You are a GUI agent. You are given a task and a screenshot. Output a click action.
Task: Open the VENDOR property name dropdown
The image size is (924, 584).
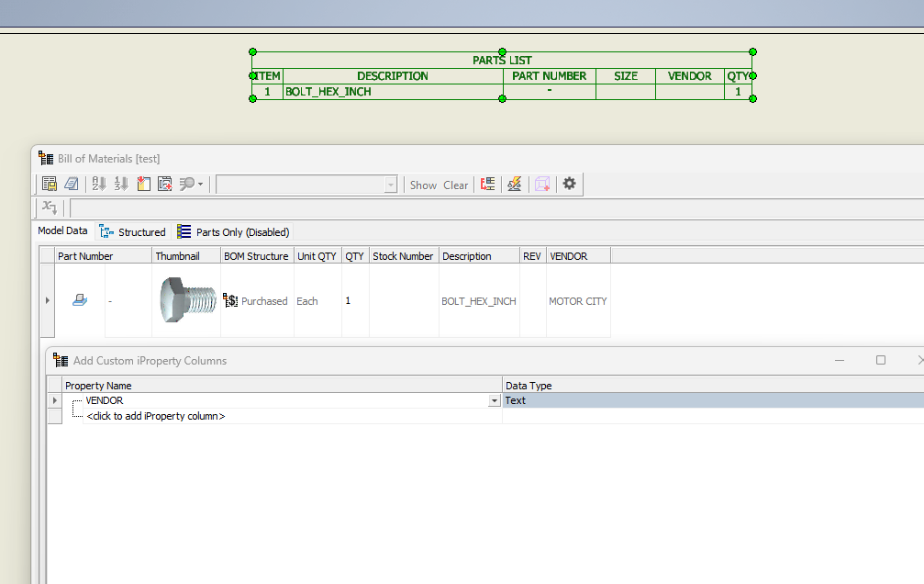coord(495,400)
